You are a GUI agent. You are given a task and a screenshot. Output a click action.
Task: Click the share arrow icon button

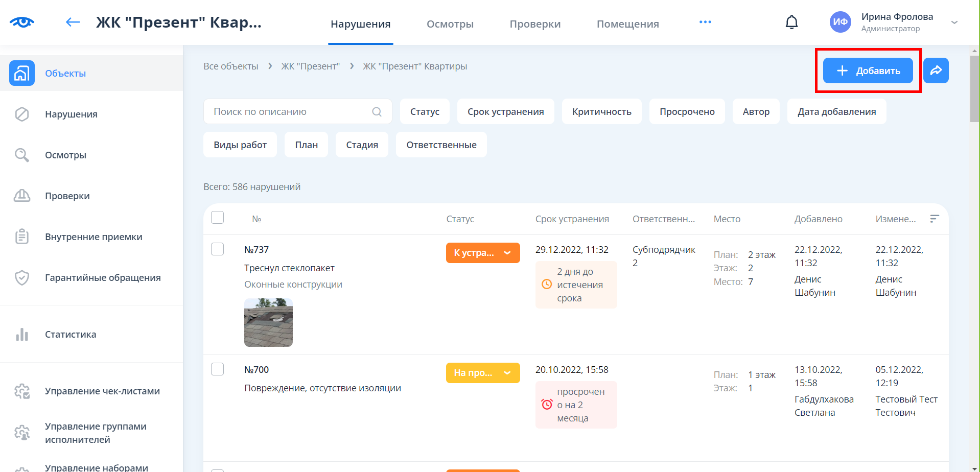pos(936,70)
